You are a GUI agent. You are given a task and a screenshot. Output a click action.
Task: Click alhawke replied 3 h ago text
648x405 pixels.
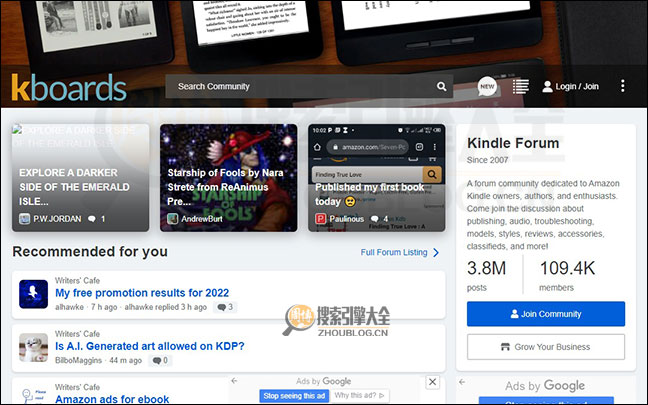(165, 307)
